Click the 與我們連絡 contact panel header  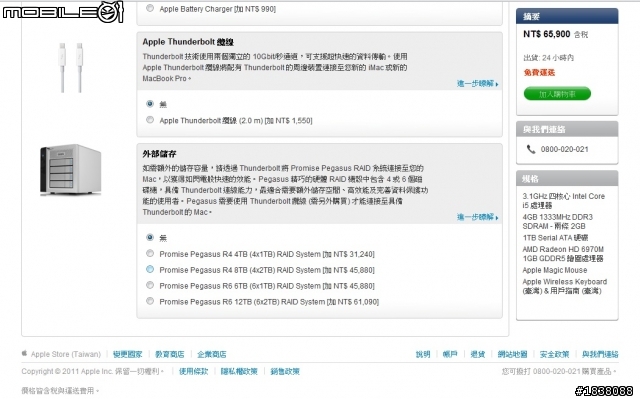[x=567, y=129]
